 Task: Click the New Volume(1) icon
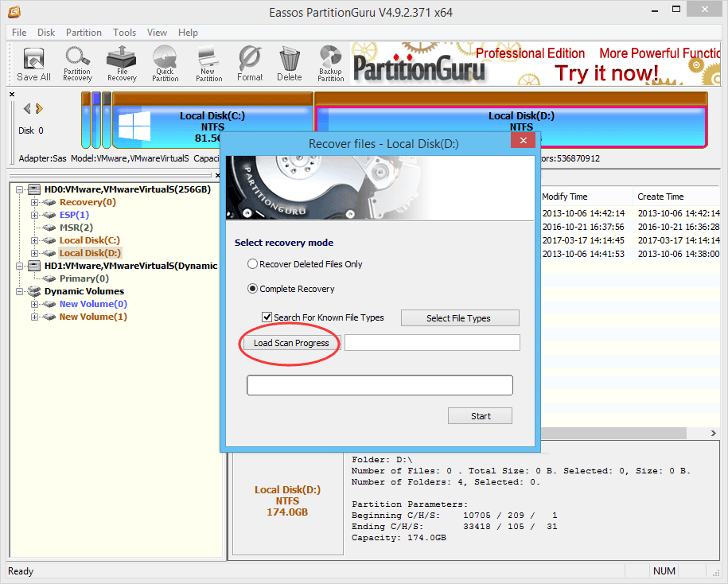coord(49,317)
